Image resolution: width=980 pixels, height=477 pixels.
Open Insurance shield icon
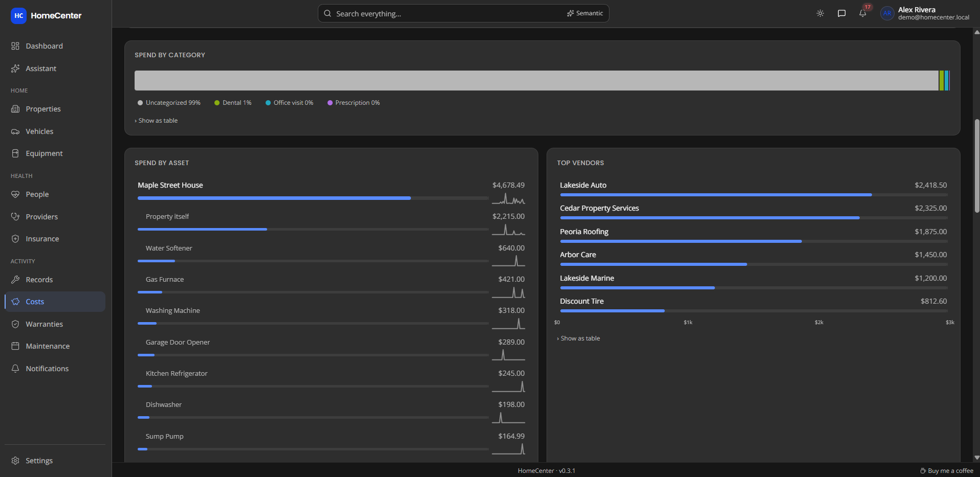click(15, 239)
